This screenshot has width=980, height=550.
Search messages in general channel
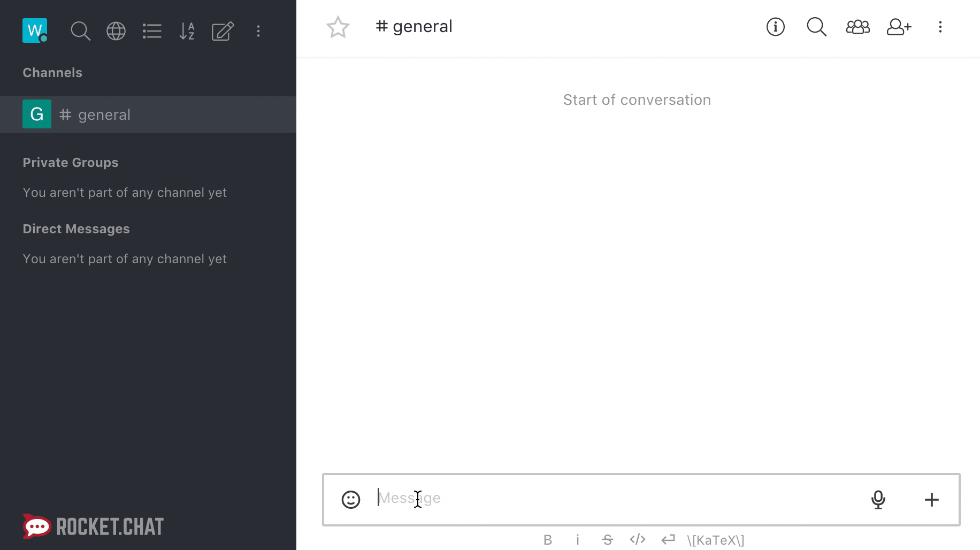tap(817, 27)
